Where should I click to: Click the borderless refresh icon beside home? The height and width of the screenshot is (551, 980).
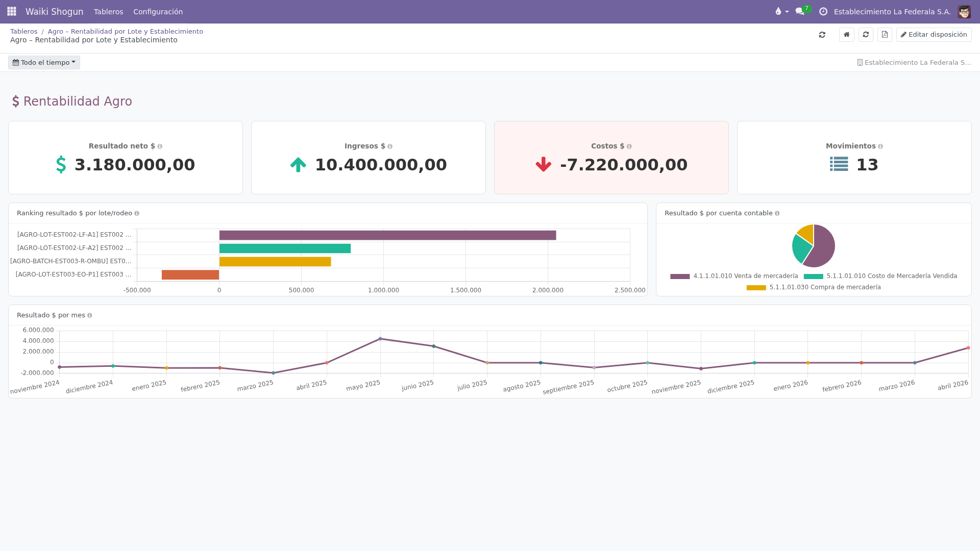click(822, 35)
